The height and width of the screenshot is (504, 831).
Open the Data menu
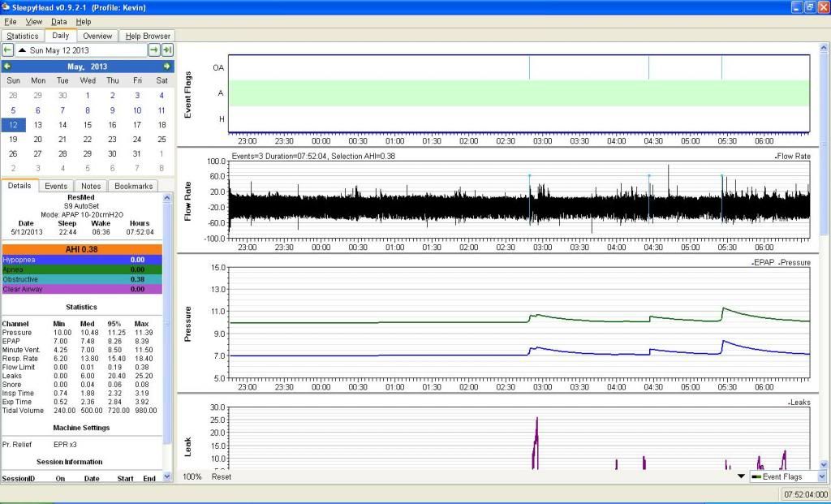(58, 22)
